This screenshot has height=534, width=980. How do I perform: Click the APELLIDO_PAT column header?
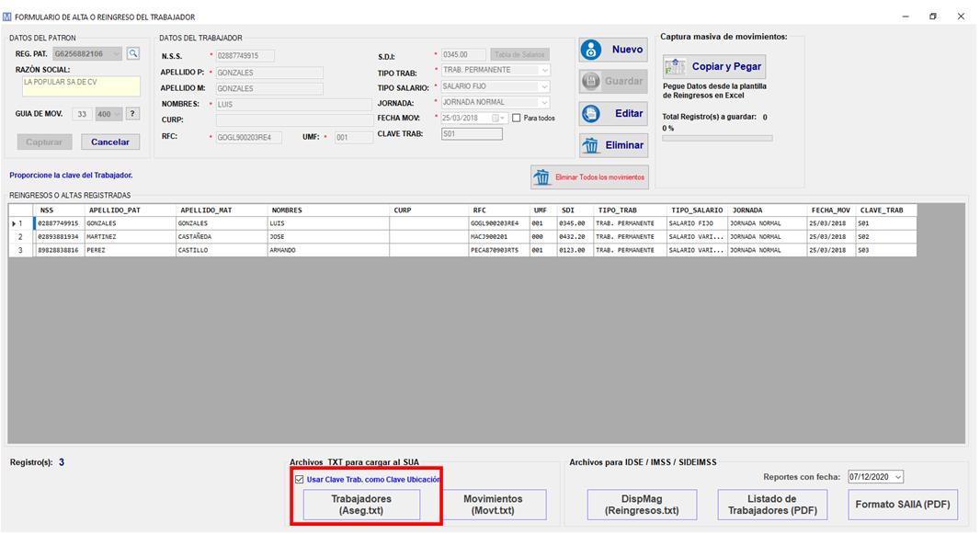tap(130, 210)
